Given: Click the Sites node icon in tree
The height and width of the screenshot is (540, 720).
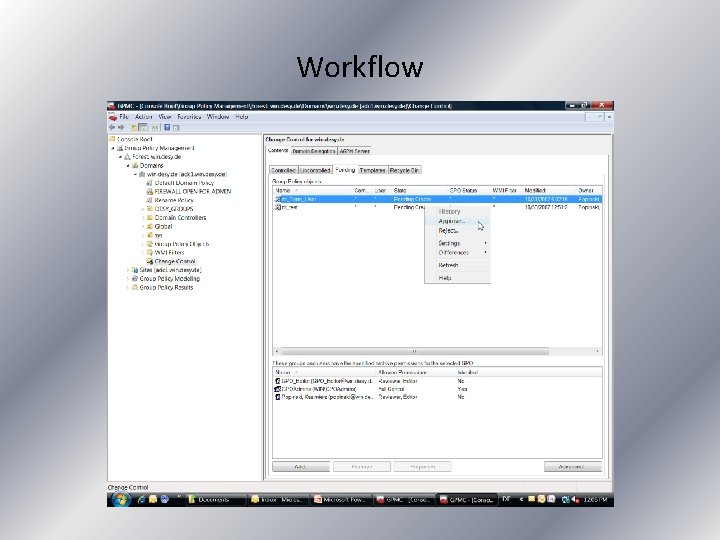Looking at the screenshot, I should click(135, 270).
